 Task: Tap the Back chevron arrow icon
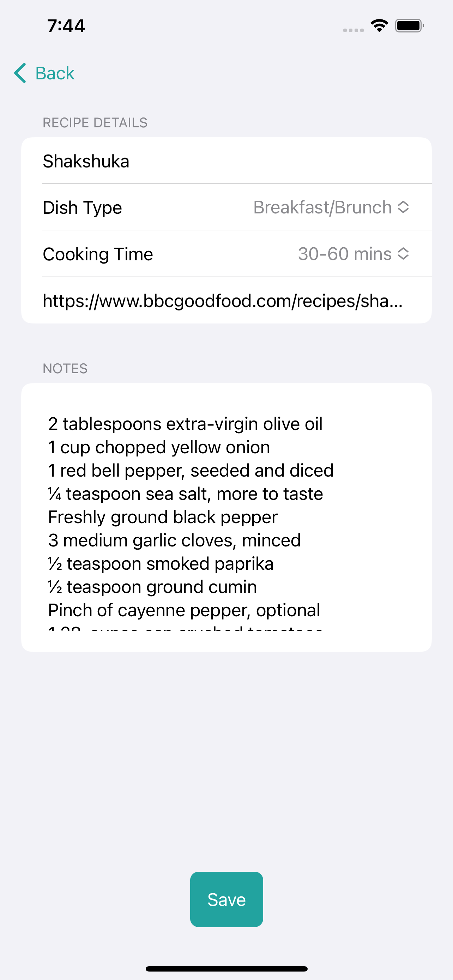click(20, 73)
